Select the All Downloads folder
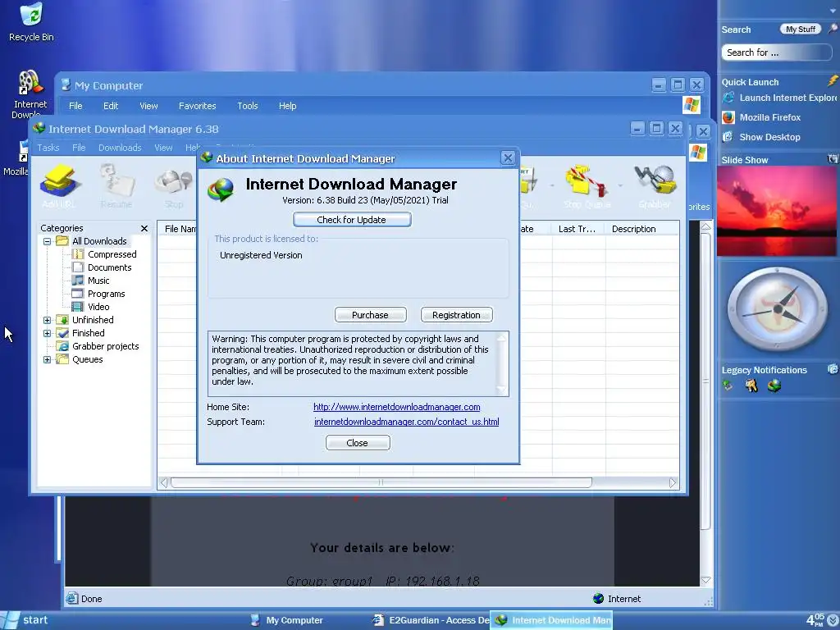Image resolution: width=840 pixels, height=630 pixels. click(99, 241)
